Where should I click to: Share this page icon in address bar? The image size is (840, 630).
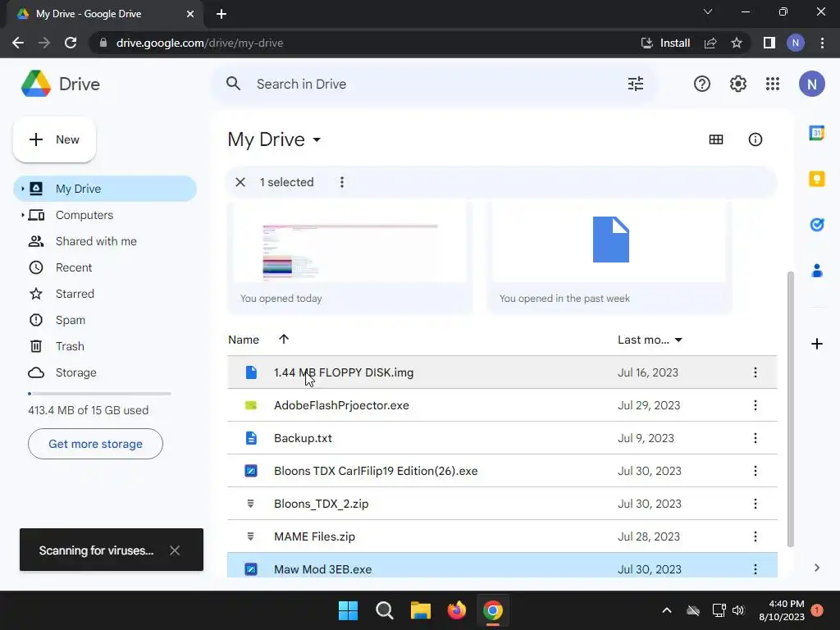710,43
